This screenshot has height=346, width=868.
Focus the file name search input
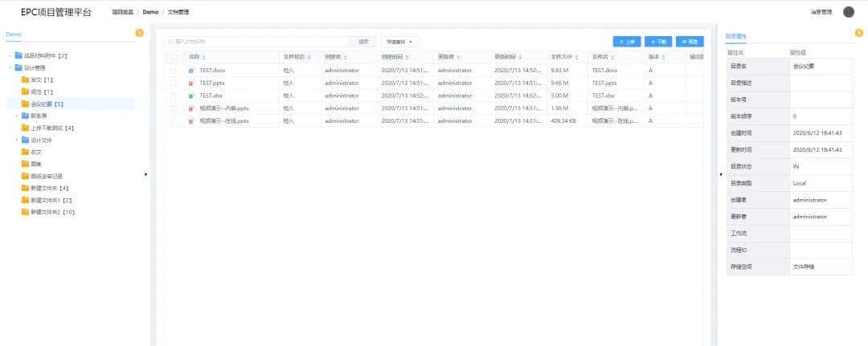[x=257, y=42]
